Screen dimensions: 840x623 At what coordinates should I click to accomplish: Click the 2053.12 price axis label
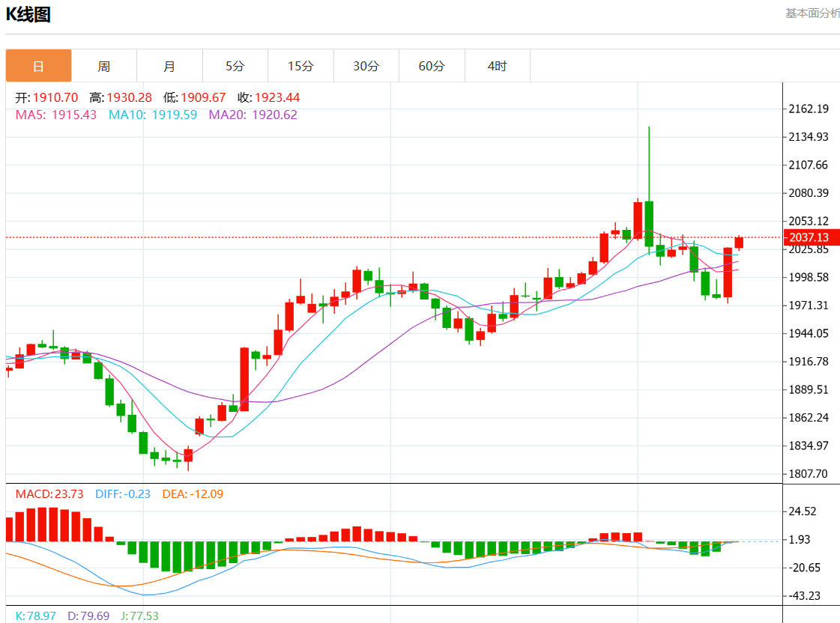[x=809, y=221]
